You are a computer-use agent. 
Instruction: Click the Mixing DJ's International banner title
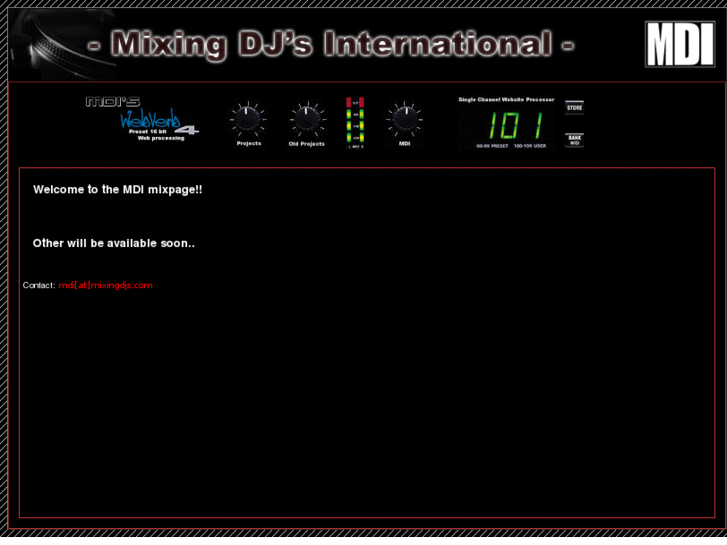click(x=331, y=45)
